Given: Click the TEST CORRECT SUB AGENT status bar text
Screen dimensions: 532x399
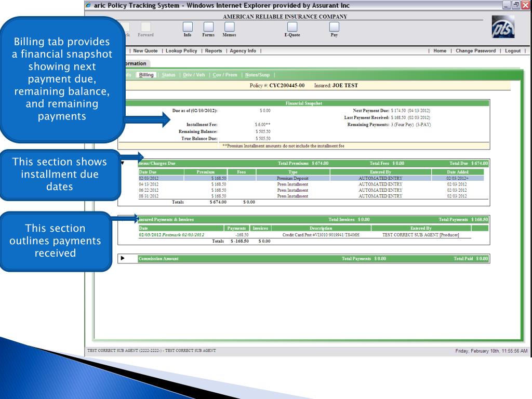Looking at the screenshot, I should [x=151, y=351].
